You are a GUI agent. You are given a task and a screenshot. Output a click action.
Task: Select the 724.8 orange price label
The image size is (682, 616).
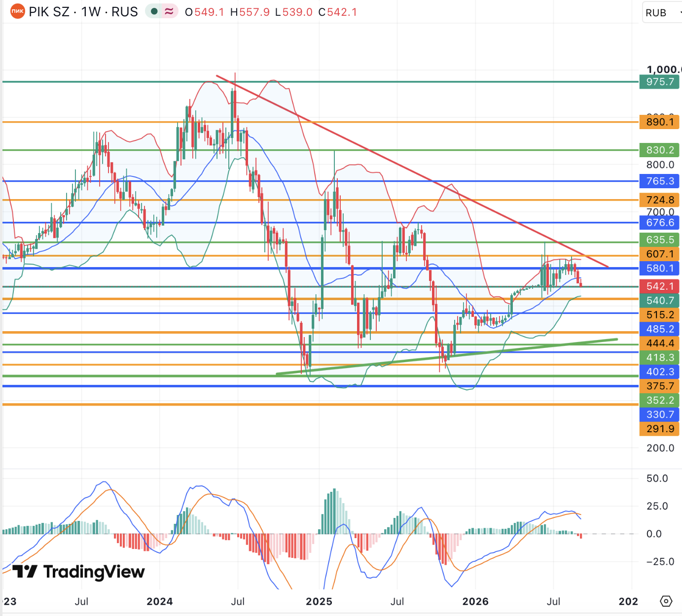point(659,200)
